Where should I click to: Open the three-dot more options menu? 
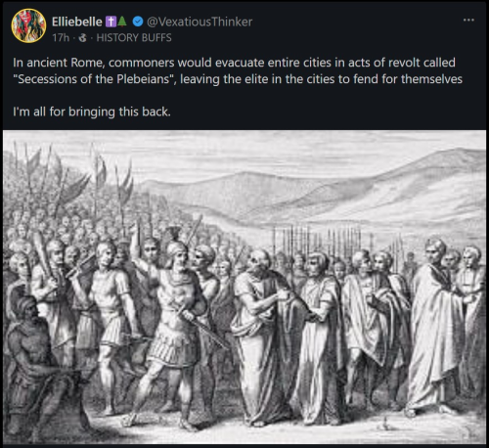(x=468, y=20)
